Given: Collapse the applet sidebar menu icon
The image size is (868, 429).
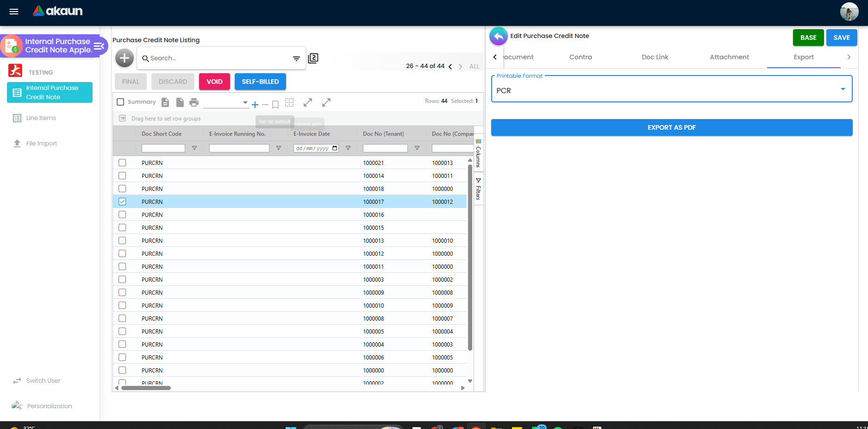Looking at the screenshot, I should coord(99,46).
